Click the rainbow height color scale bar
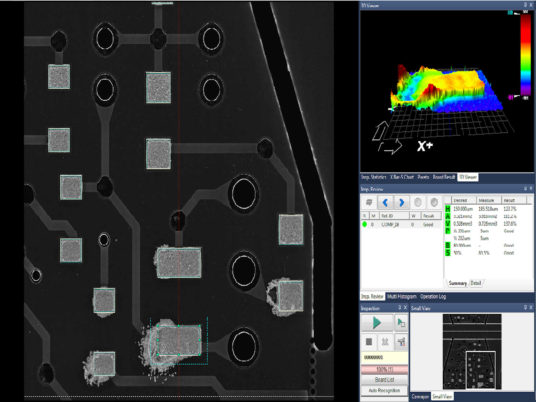Viewport: 536px width, 402px height. tap(525, 55)
